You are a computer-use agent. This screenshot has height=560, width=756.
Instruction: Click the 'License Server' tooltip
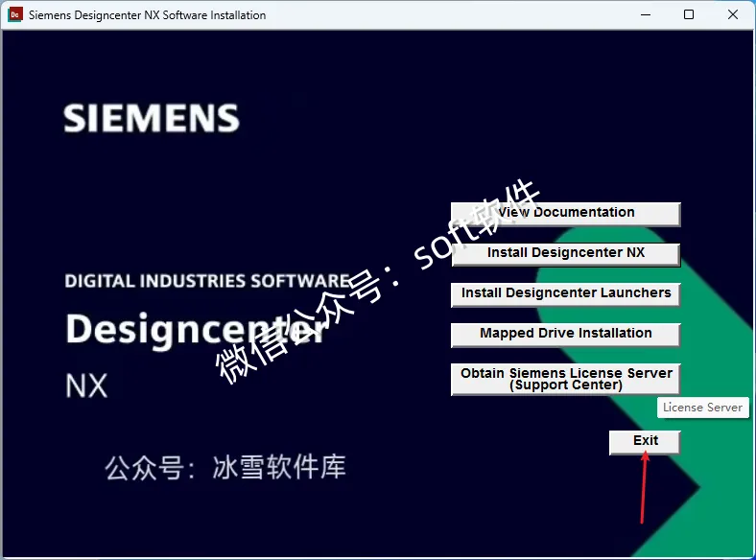703,408
